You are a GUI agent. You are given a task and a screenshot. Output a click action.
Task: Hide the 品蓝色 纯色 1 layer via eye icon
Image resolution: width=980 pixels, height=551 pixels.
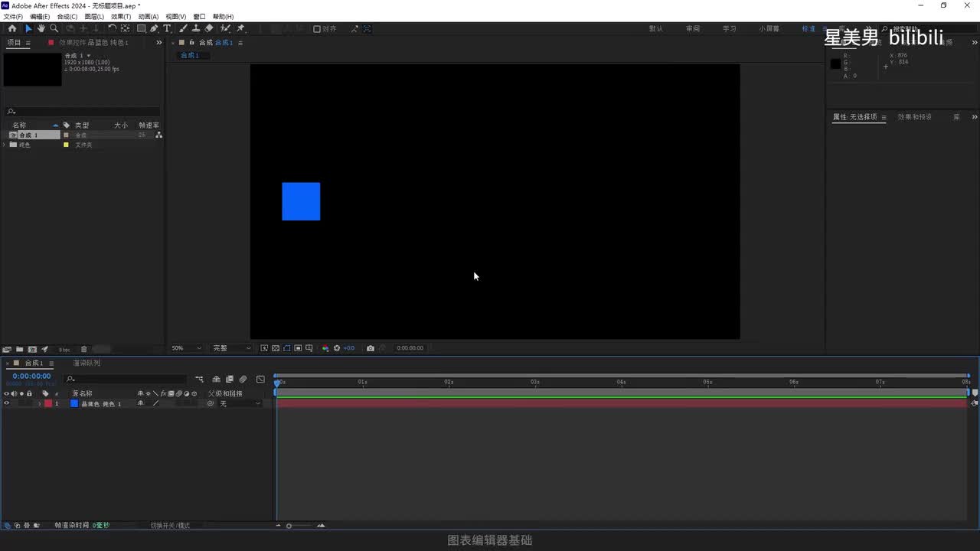(x=7, y=403)
